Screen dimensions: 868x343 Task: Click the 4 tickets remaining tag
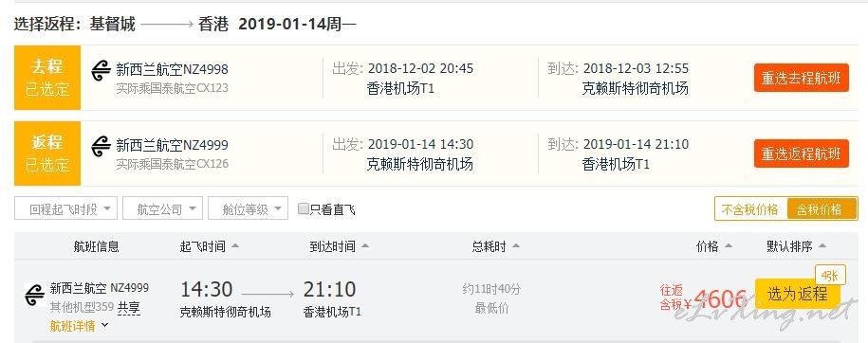830,275
